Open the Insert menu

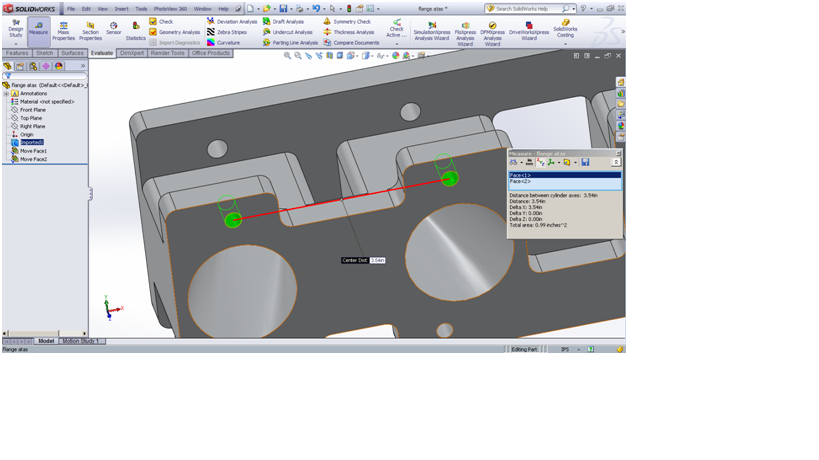[121, 9]
